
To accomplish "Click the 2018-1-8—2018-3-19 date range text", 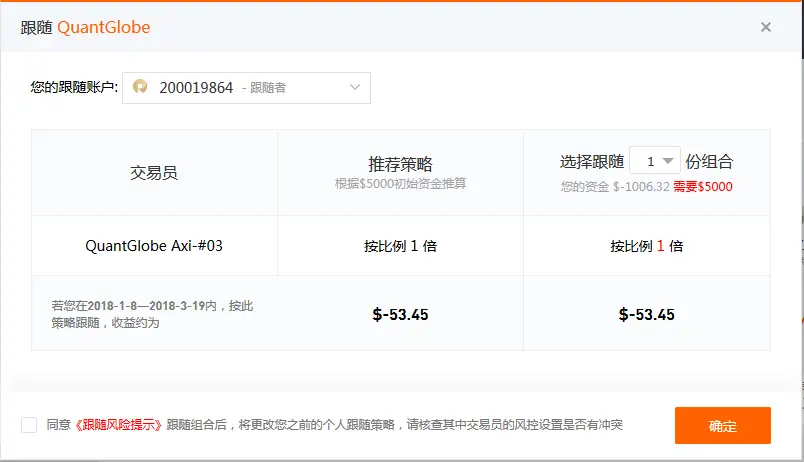I will (146, 306).
